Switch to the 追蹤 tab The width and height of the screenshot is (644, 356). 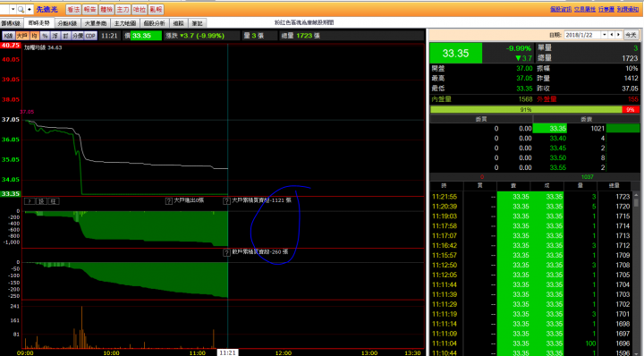(x=178, y=23)
